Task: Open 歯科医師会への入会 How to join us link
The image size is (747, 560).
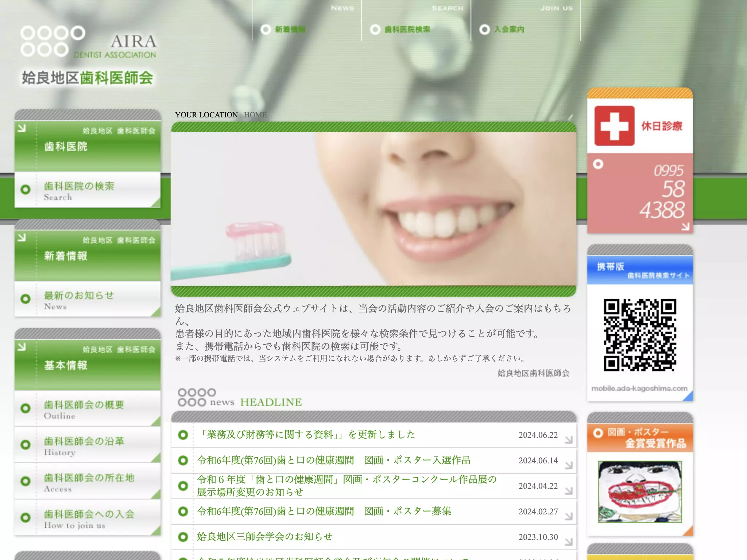Action: 88,518
